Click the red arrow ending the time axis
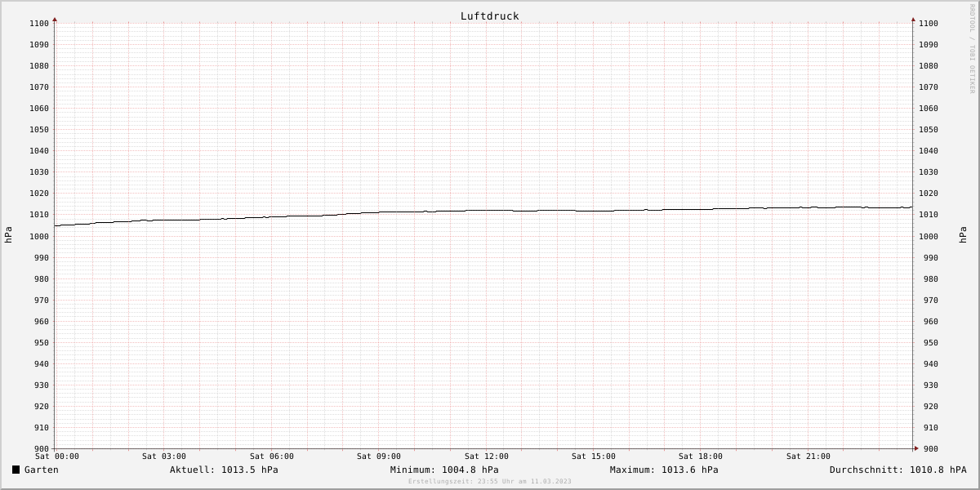The height and width of the screenshot is (490, 980). click(915, 448)
